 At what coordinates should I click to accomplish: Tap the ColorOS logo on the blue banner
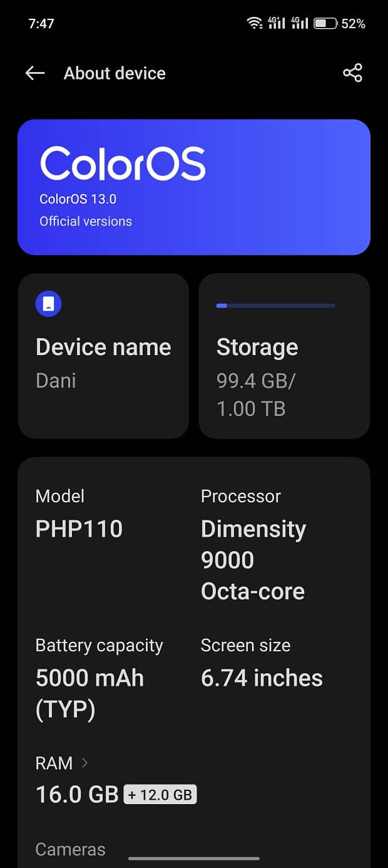[x=123, y=163]
